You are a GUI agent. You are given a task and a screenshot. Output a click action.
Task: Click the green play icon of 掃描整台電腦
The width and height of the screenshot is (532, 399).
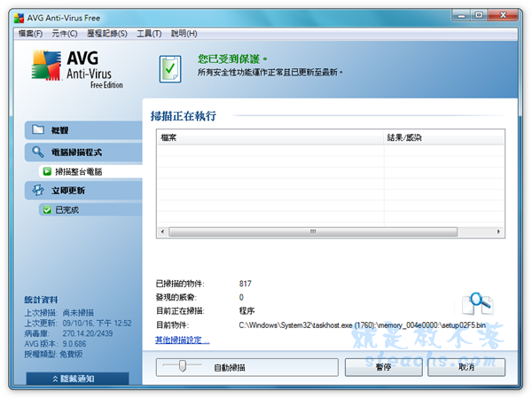tap(47, 172)
